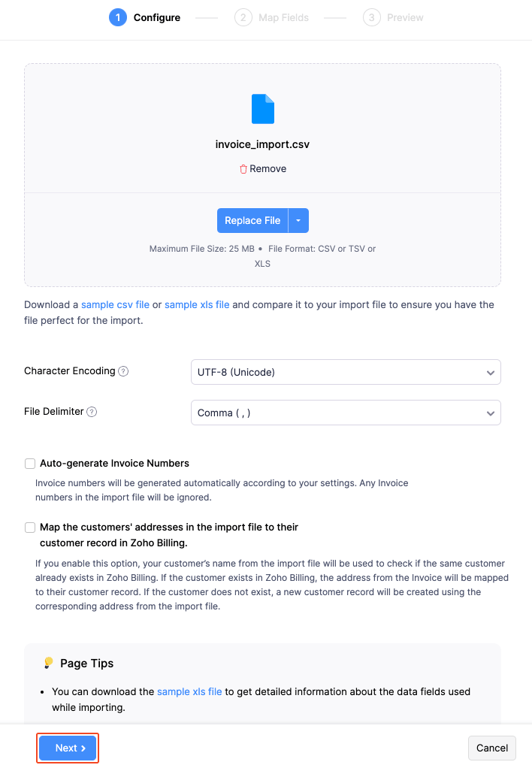Open sample xls file link in Page Tips

point(189,691)
